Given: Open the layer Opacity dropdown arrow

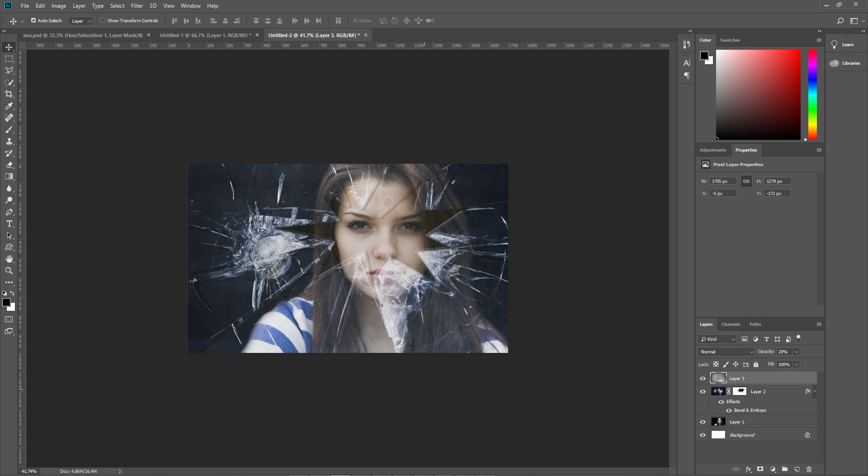Looking at the screenshot, I should [x=797, y=352].
